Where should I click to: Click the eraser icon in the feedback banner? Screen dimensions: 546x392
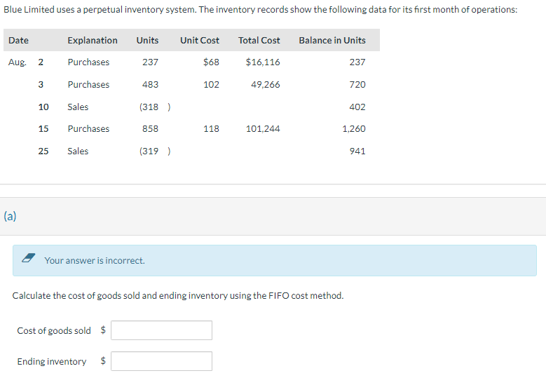pos(29,258)
